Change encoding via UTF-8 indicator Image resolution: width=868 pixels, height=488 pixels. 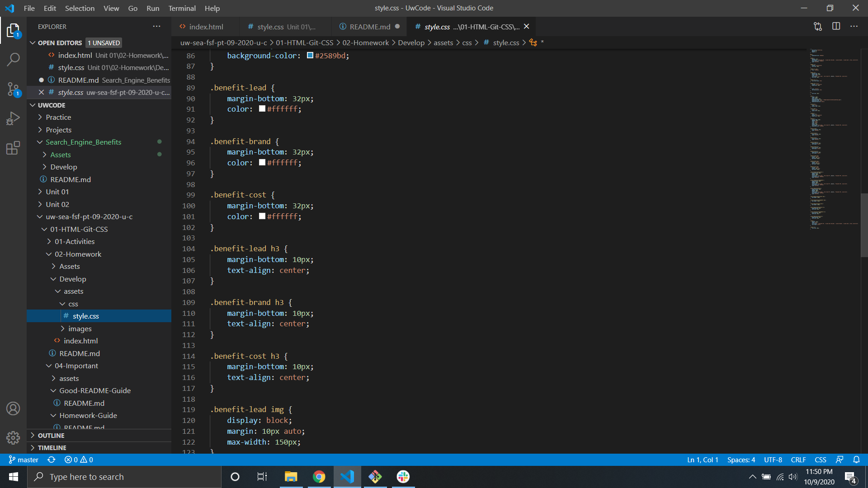click(773, 460)
